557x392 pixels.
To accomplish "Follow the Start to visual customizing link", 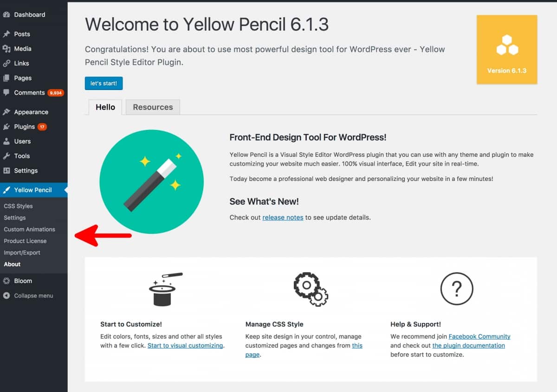I will 185,345.
